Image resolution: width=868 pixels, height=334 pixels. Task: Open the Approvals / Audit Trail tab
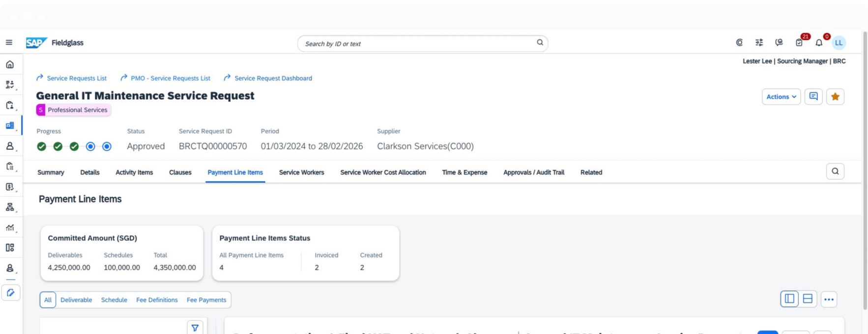point(533,172)
